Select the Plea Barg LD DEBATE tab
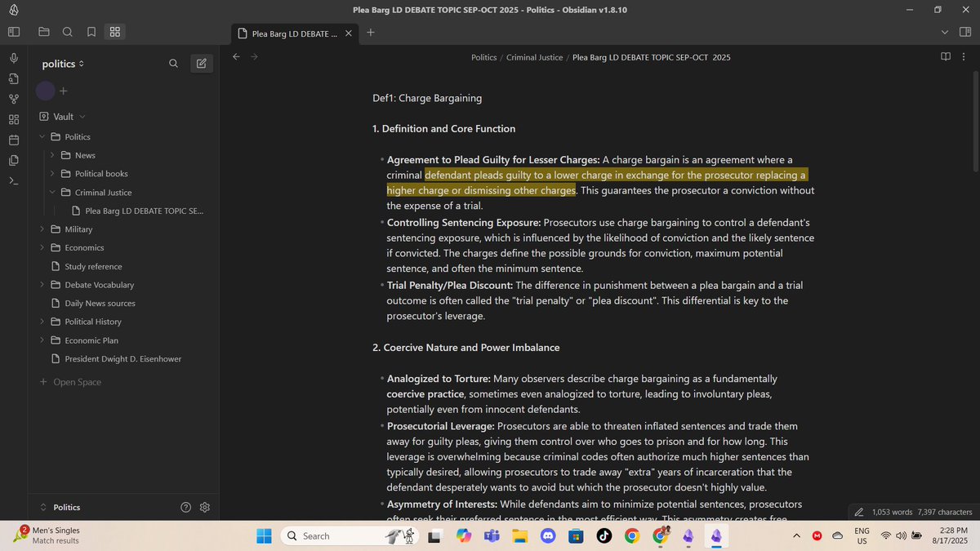 coord(294,33)
